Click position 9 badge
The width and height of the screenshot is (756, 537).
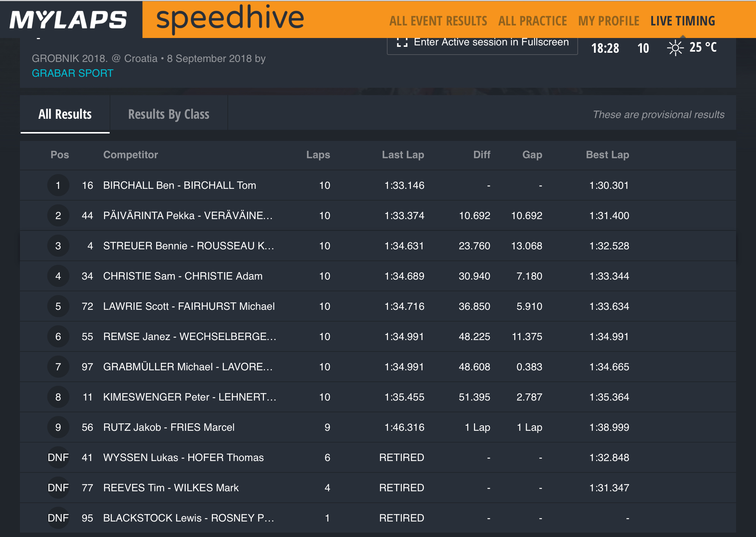tap(58, 427)
